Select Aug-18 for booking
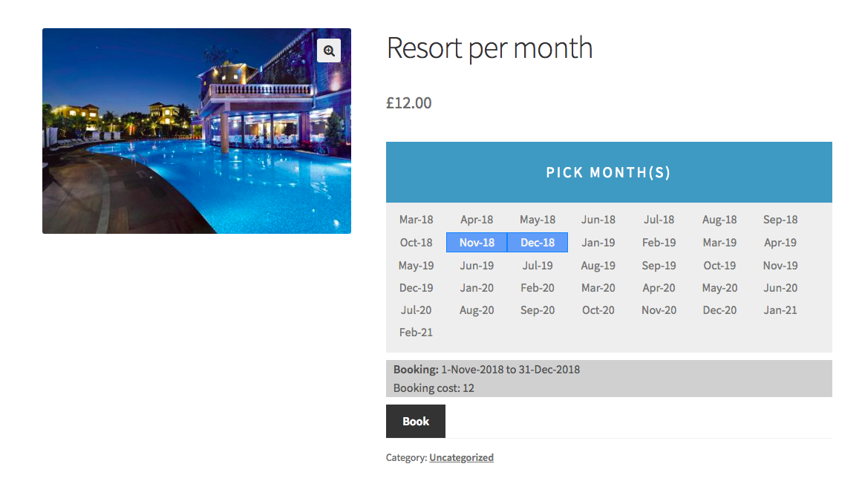This screenshot has height=504, width=862. coord(719,220)
